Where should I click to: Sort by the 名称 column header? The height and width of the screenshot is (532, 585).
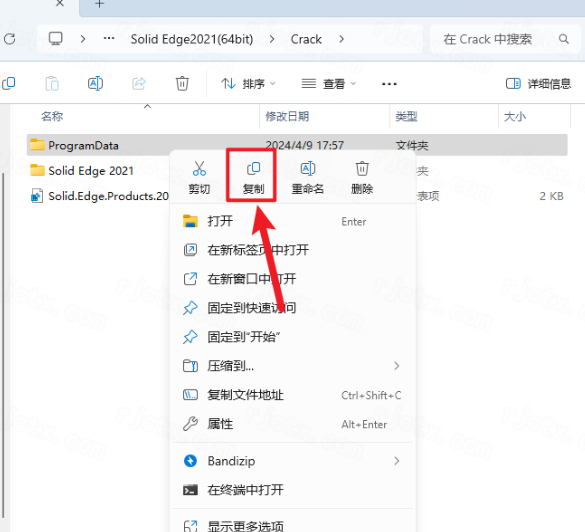(52, 116)
